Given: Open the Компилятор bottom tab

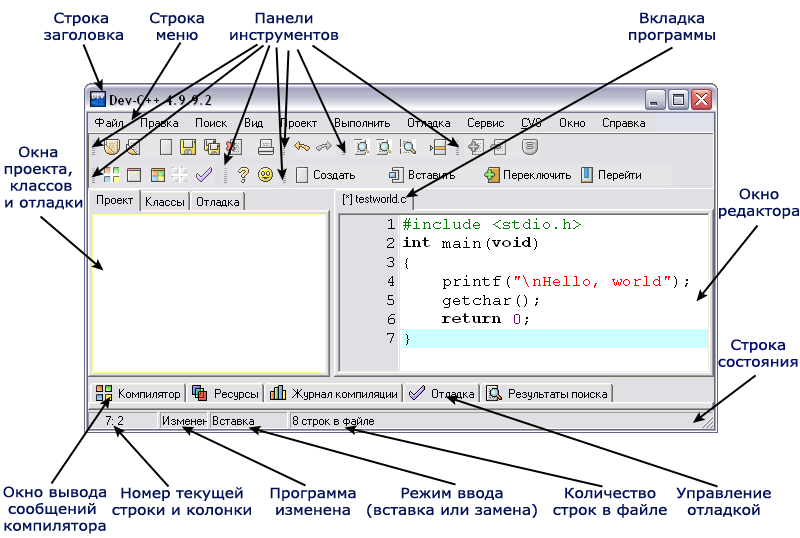Looking at the screenshot, I should click(x=138, y=394).
